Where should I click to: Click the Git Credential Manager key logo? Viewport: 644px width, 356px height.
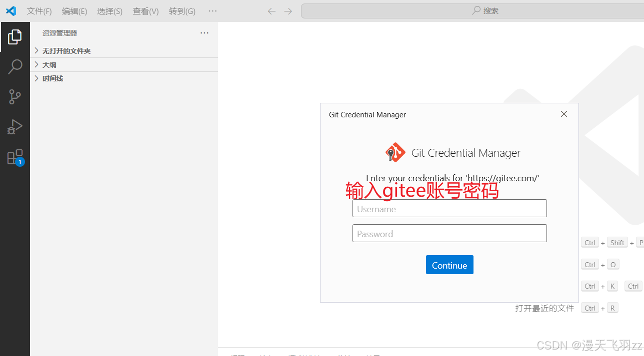click(395, 152)
